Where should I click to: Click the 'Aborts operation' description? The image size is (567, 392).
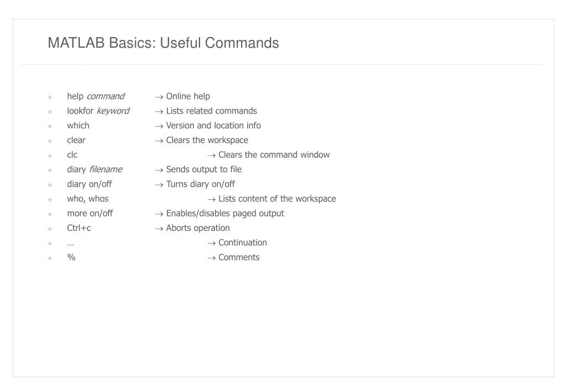point(198,228)
